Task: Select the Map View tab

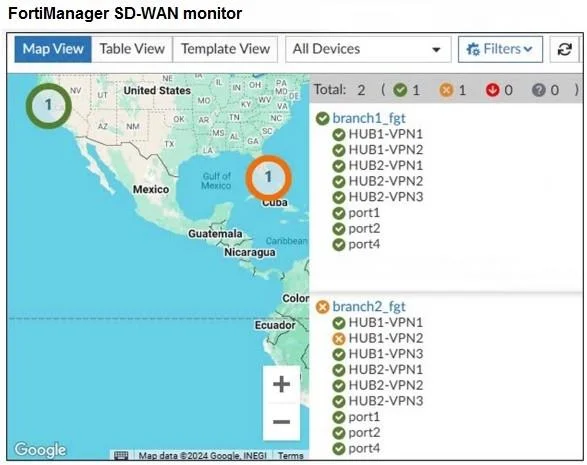Action: click(x=53, y=49)
